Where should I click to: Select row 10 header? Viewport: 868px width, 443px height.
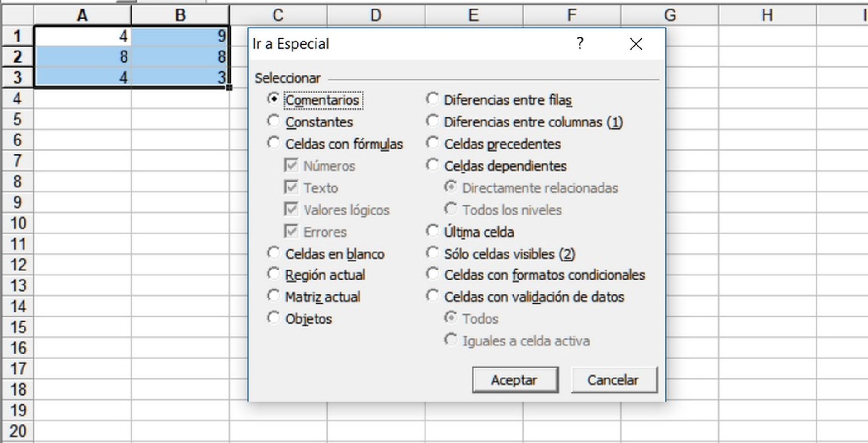coord(18,223)
